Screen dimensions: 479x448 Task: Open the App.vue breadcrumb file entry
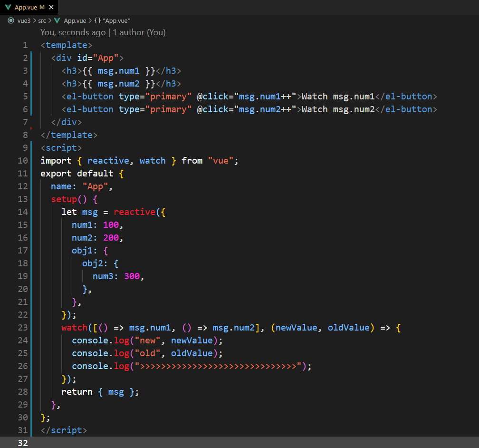[x=75, y=21]
